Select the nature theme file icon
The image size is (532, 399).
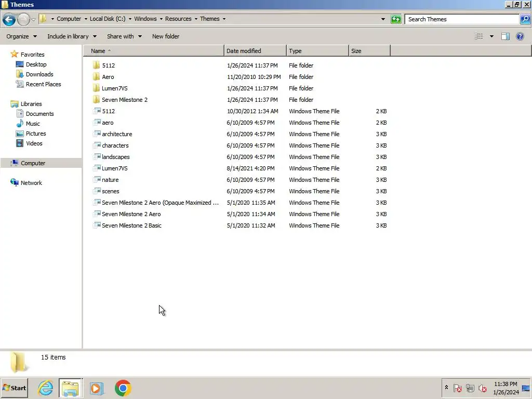tap(97, 179)
